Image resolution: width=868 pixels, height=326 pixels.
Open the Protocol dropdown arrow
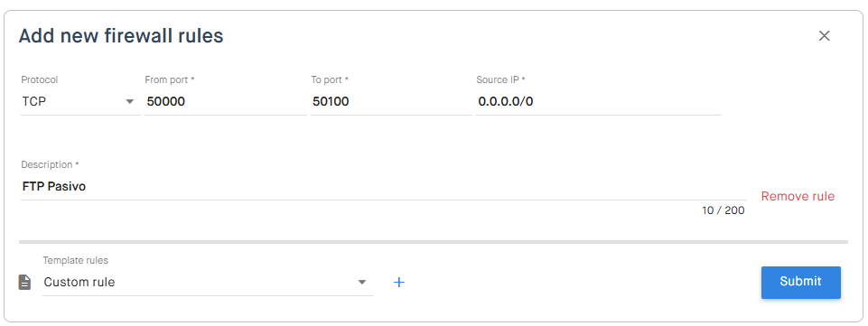pos(130,102)
